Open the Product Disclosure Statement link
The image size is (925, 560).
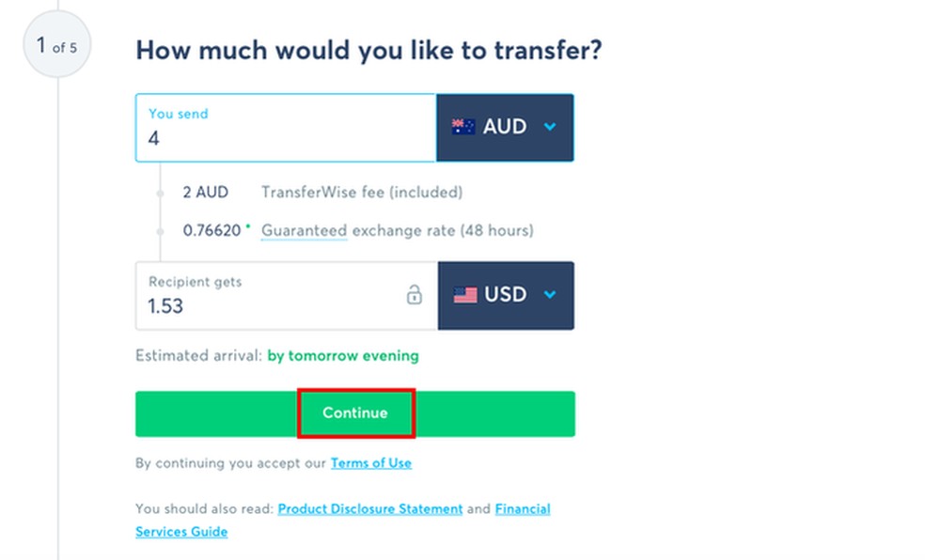click(x=370, y=508)
